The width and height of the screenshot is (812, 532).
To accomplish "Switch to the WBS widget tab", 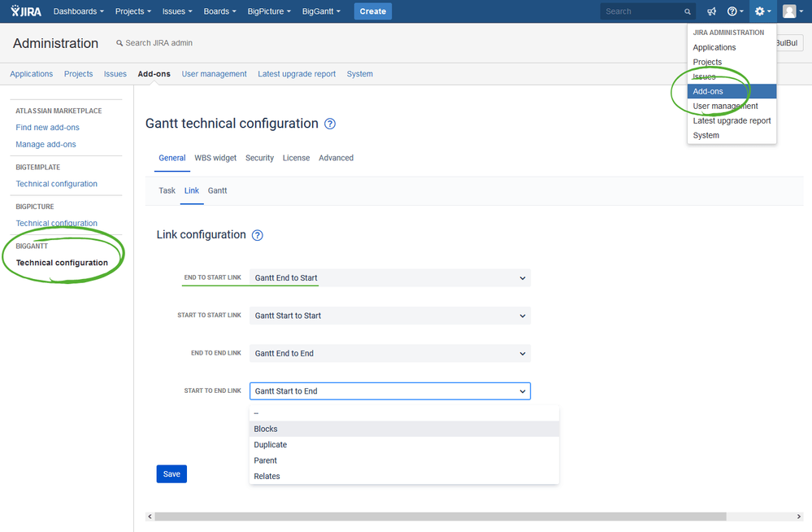I will coord(215,158).
